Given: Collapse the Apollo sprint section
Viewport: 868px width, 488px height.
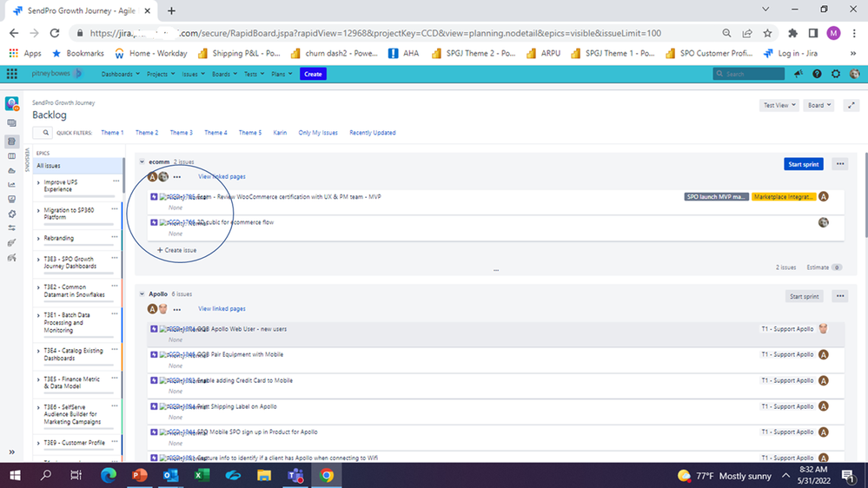Looking at the screenshot, I should [142, 294].
